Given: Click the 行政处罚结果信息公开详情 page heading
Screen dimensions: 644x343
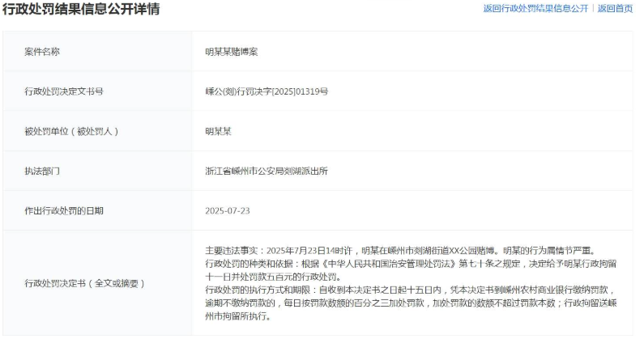Looking at the screenshot, I should click(82, 10).
